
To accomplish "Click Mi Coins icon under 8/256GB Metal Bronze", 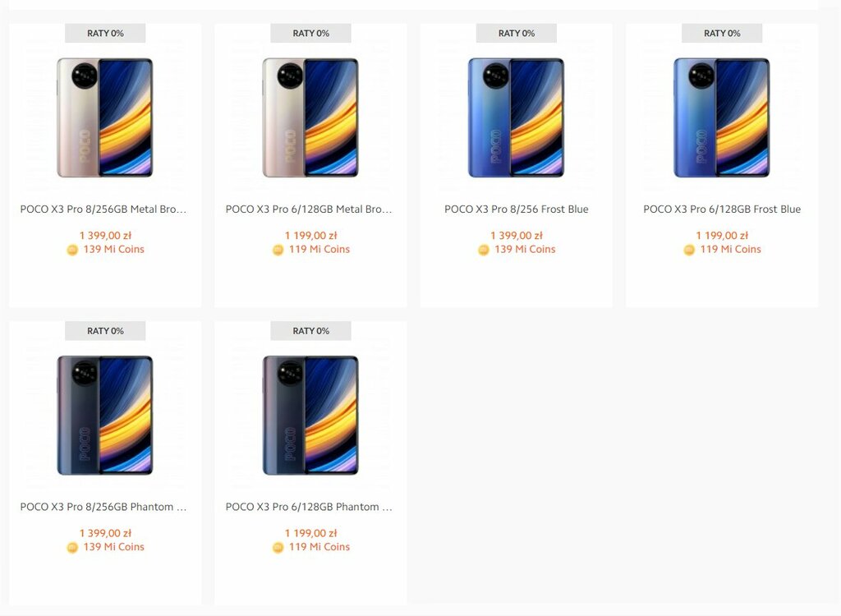I will pos(72,251).
